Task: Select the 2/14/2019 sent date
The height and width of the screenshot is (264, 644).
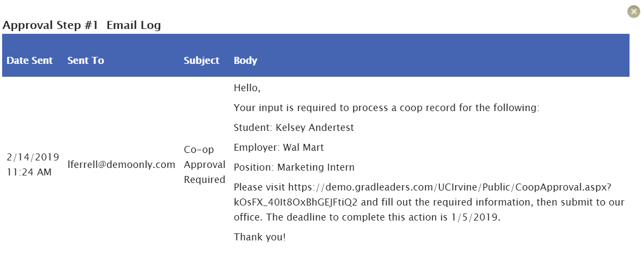Action: (33, 157)
